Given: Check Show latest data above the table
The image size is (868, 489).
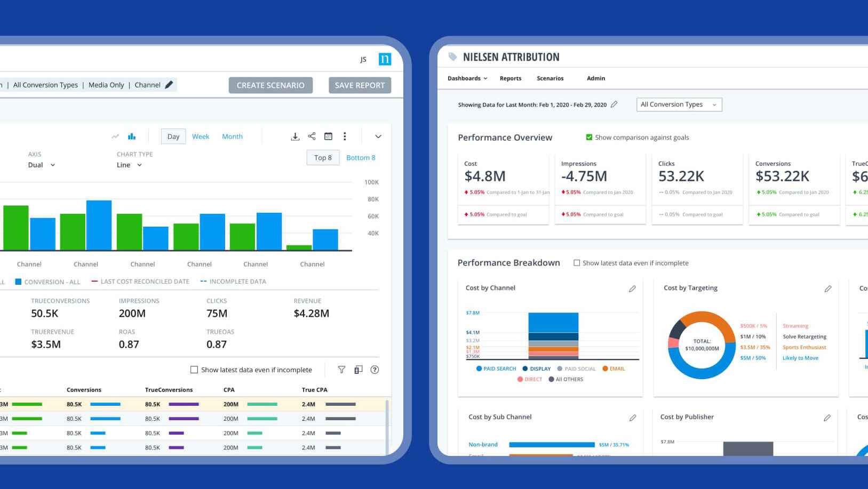Looking at the screenshot, I should click(194, 370).
